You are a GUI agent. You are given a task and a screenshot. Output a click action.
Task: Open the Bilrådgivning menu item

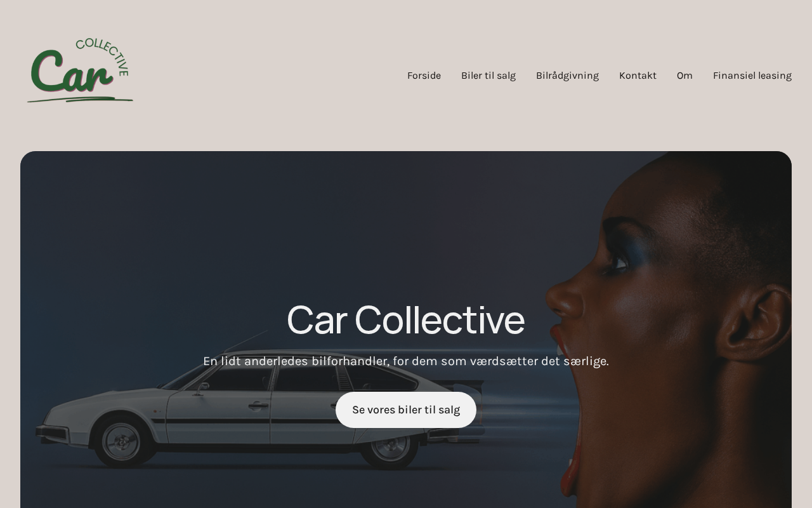click(x=567, y=76)
